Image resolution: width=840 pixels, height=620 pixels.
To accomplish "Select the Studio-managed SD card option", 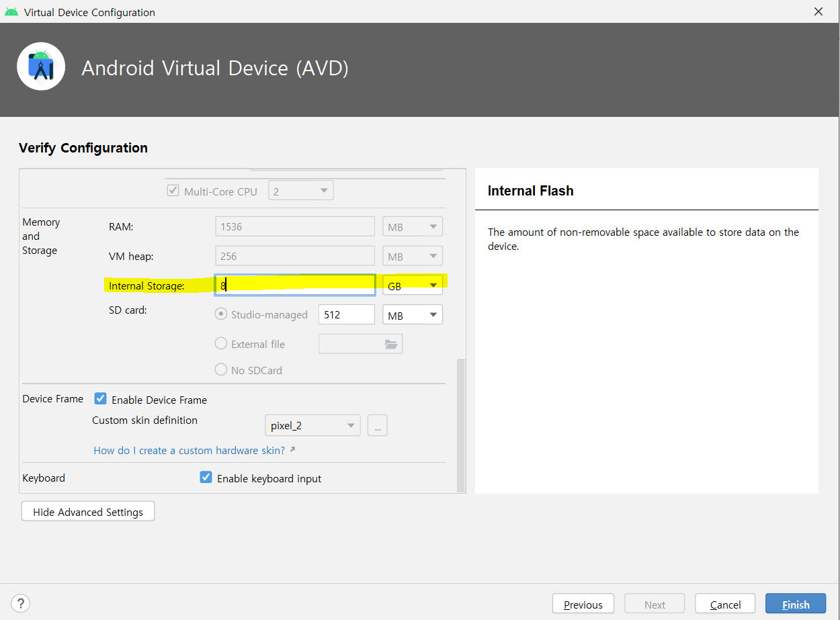I will pyautogui.click(x=220, y=314).
